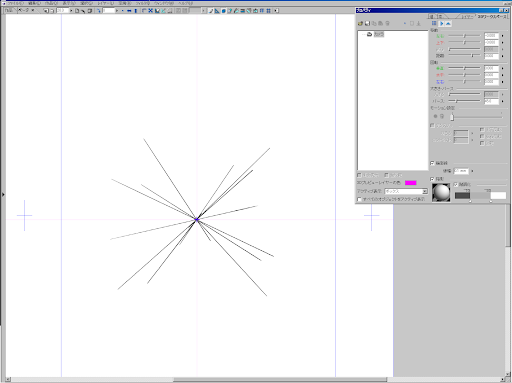
Task: Click the zoom percentage field in main toolbar
Action: (62, 11)
